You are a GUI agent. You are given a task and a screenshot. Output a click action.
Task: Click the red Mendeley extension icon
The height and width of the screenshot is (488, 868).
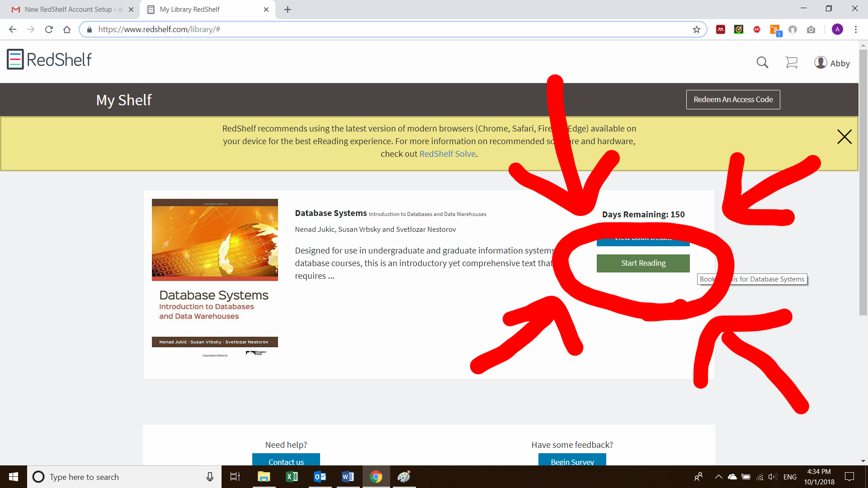(x=721, y=29)
